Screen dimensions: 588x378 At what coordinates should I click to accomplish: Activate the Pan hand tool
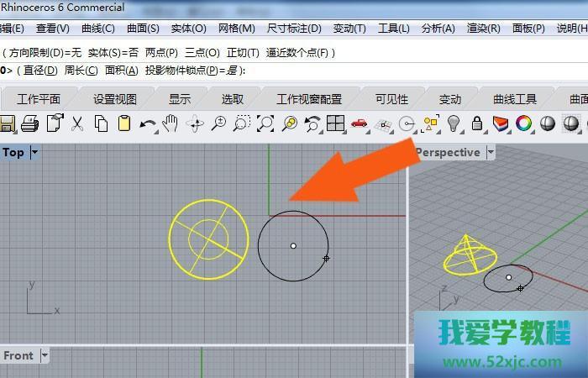(x=171, y=124)
